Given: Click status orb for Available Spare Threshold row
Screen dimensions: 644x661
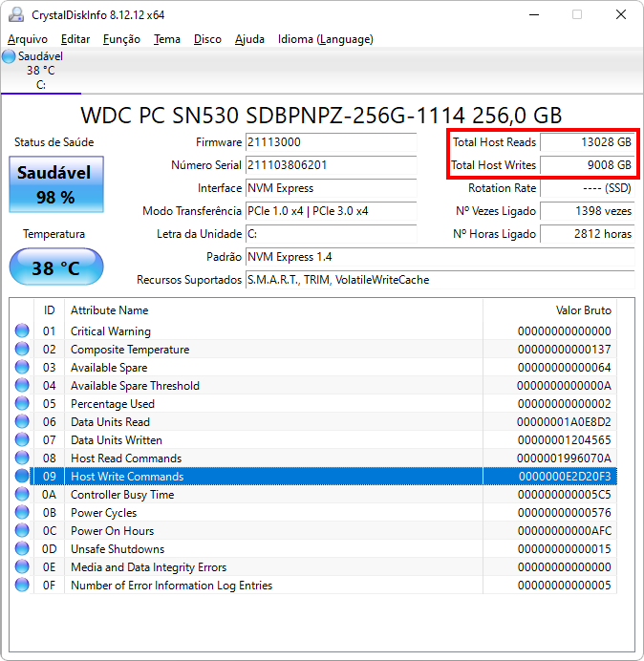Looking at the screenshot, I should (22, 385).
